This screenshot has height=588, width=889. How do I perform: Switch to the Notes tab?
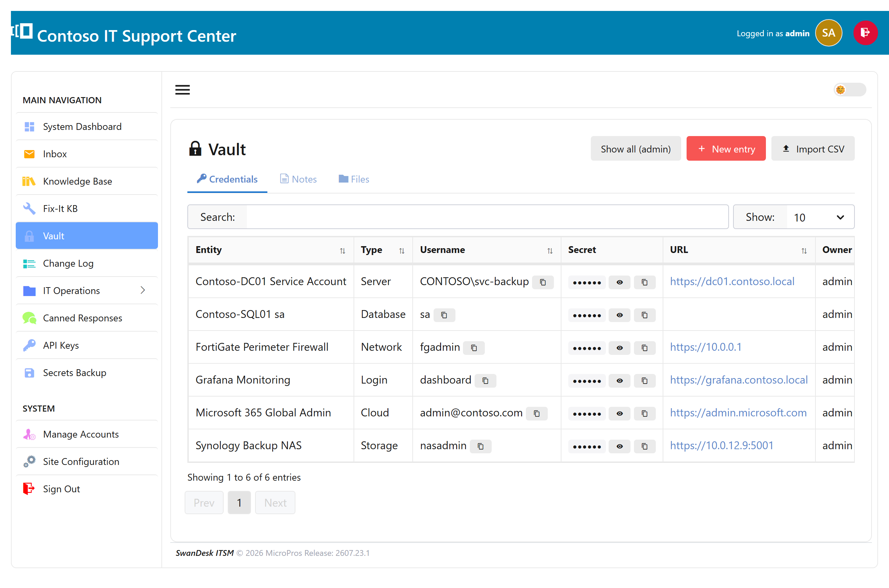pyautogui.click(x=298, y=179)
